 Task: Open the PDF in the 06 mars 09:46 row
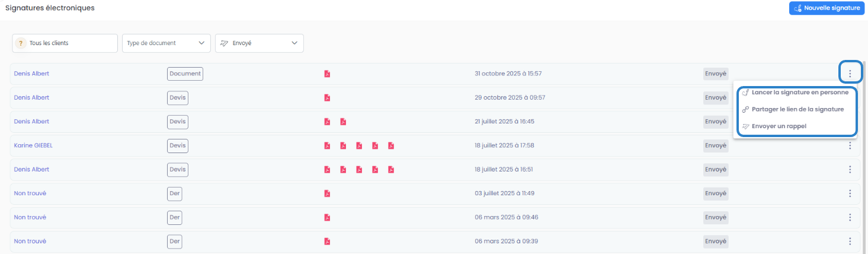point(327,217)
